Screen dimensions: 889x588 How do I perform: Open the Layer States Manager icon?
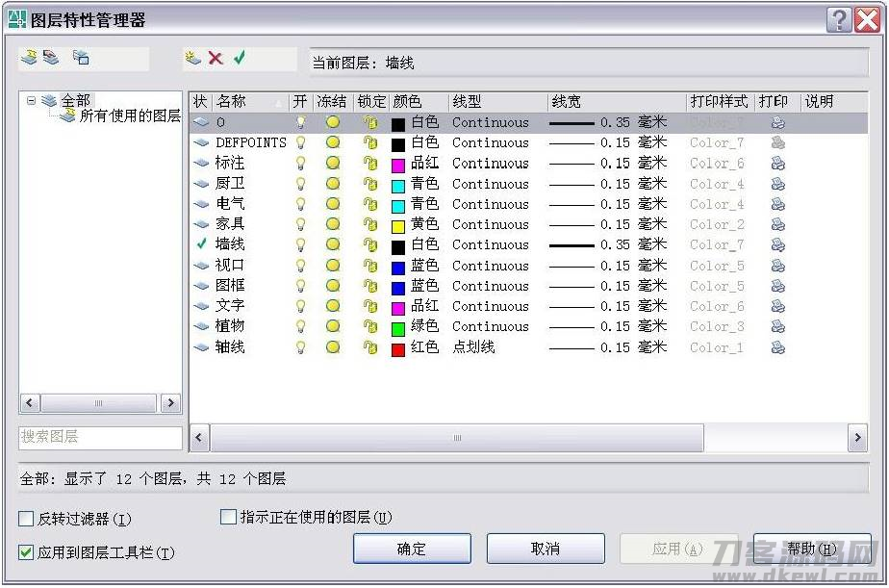tap(81, 58)
